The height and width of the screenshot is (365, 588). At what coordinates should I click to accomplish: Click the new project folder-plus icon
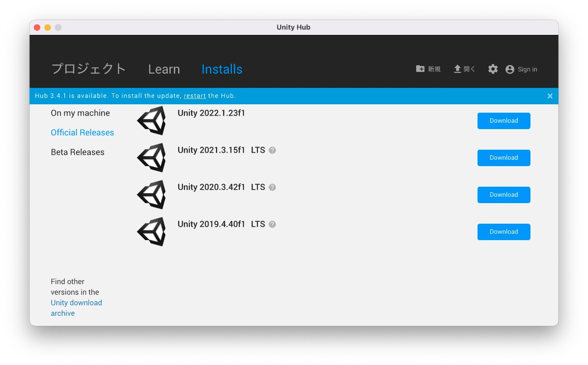420,69
